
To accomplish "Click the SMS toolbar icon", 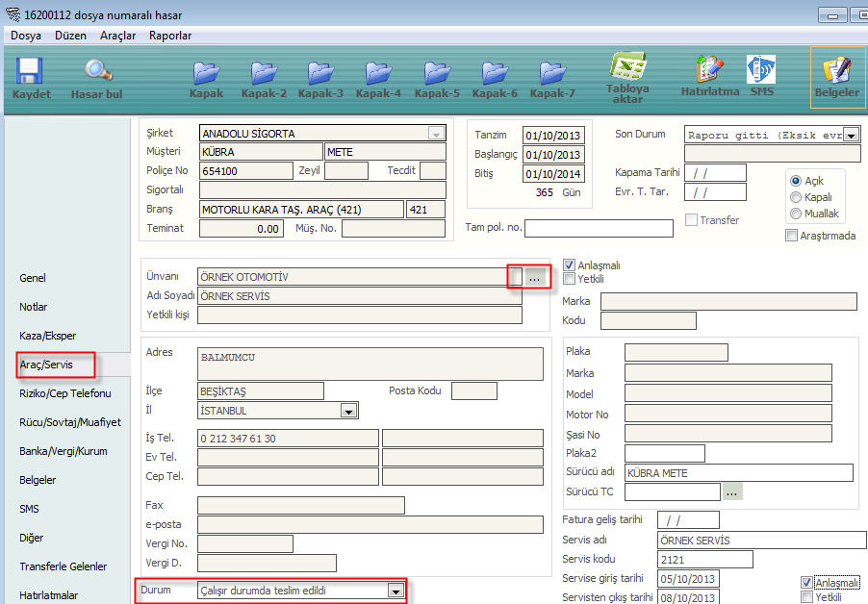I will tap(762, 75).
